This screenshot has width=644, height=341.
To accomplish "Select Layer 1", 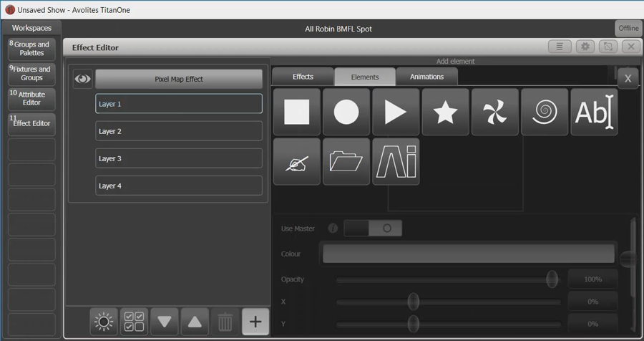I will 179,104.
